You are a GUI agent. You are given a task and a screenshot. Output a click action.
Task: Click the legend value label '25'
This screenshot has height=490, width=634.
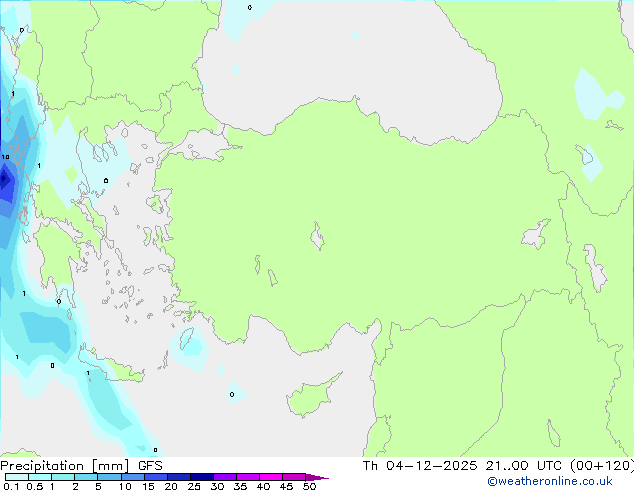coord(194,486)
